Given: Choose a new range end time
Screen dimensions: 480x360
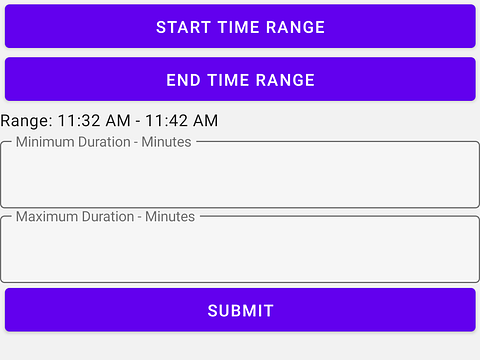Looking at the screenshot, I should (240, 79).
